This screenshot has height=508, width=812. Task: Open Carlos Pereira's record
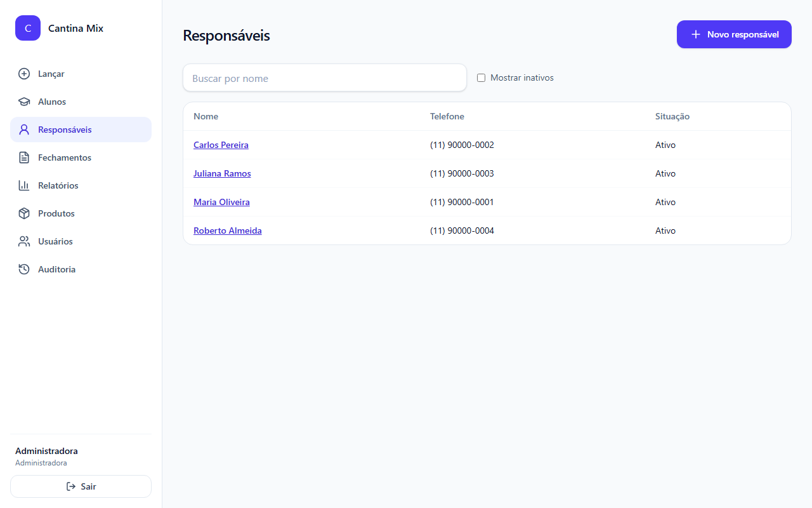click(221, 145)
